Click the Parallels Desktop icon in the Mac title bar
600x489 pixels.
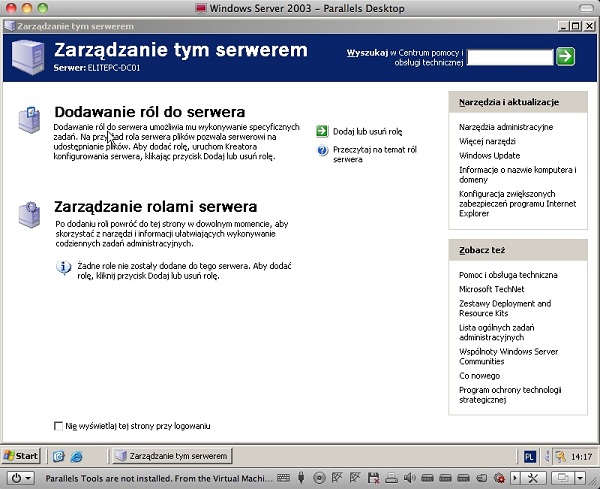click(x=201, y=8)
